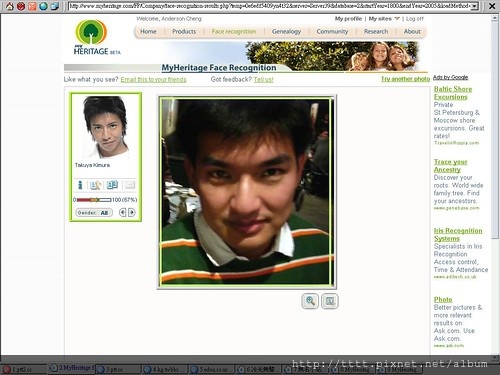Click the blue windows icon right of the globe
This screenshot has width=500, height=375.
55,6
